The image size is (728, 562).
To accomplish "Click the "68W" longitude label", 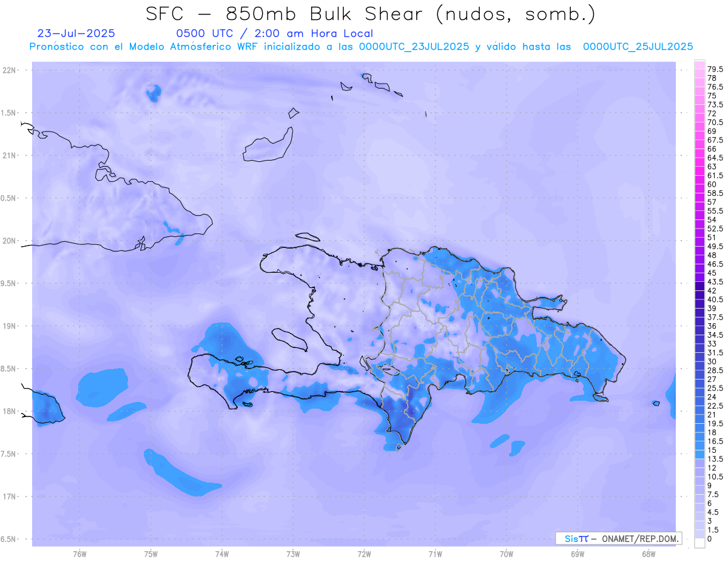I will [x=649, y=554].
